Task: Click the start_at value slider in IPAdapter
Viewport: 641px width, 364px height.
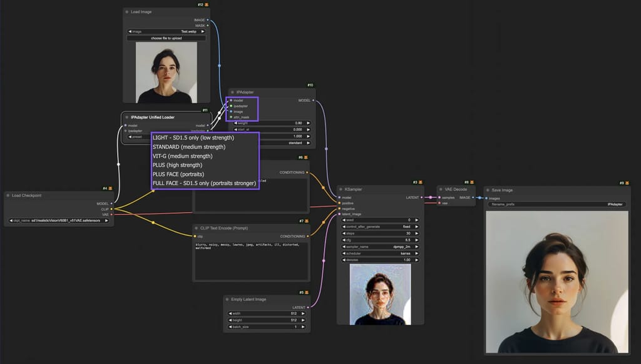Action: coord(272,129)
